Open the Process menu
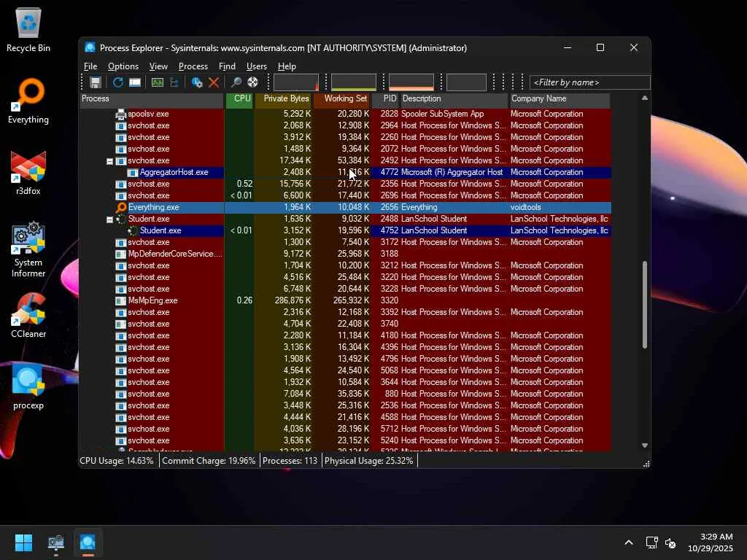The height and width of the screenshot is (560, 747). [x=193, y=66]
